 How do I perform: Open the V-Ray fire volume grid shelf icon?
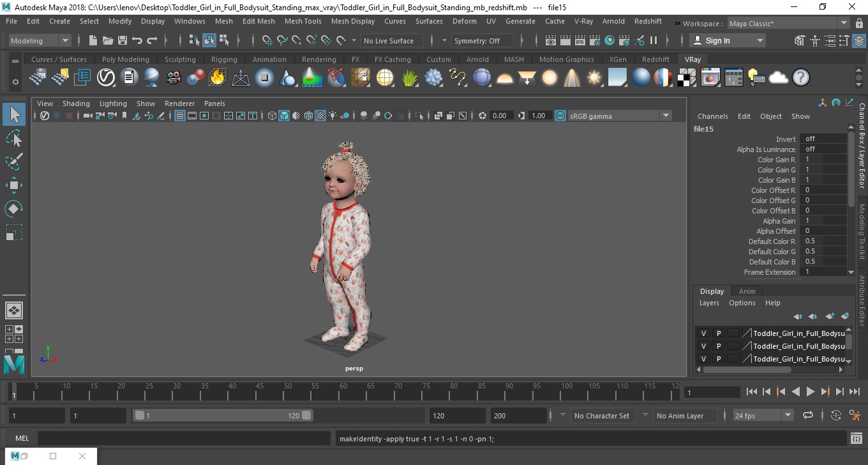(x=217, y=78)
